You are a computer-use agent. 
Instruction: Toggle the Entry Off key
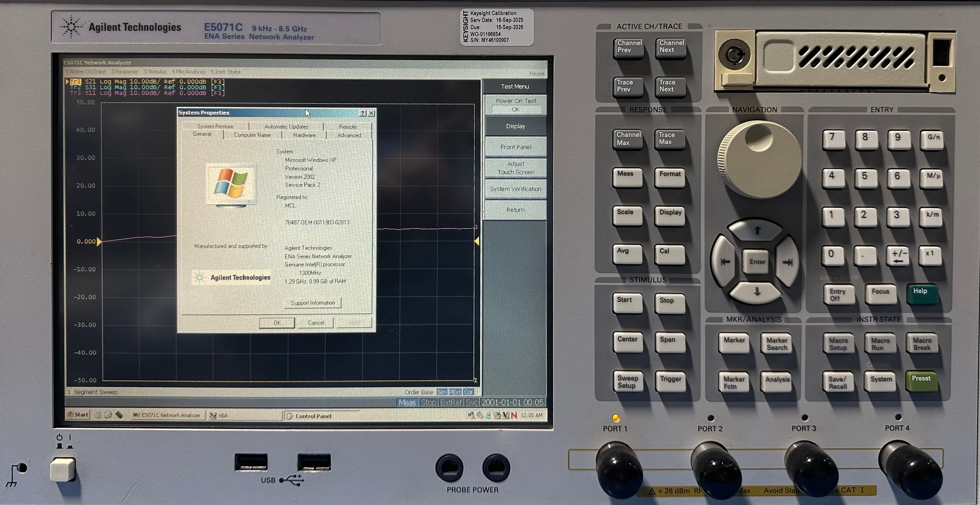[x=838, y=295]
